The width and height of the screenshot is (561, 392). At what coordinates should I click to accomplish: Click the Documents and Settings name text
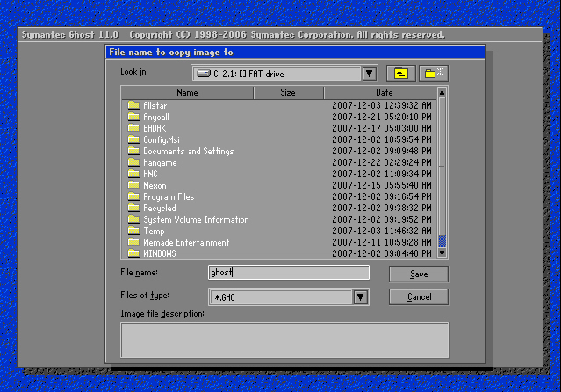click(189, 151)
